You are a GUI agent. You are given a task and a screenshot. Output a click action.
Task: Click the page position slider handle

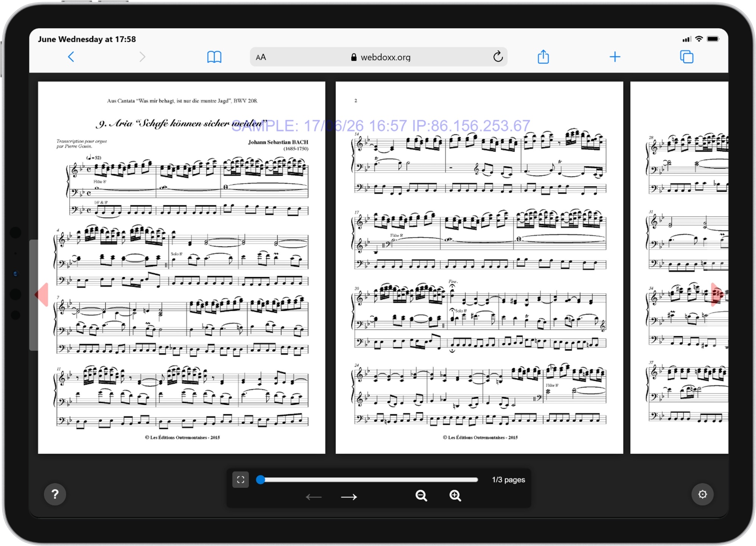[x=260, y=480]
